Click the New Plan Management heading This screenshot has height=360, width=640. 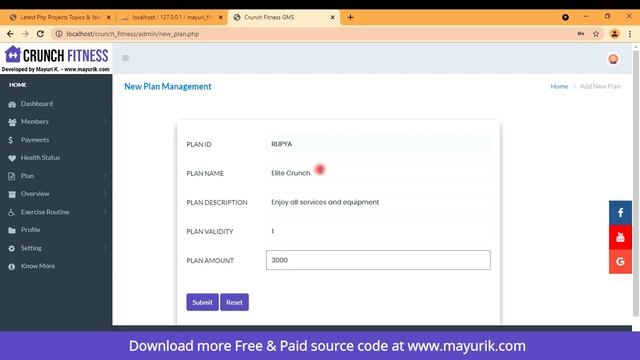coord(168,87)
